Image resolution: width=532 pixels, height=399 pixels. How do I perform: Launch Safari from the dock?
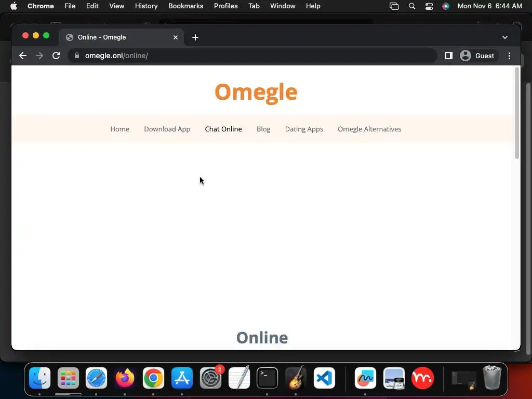(96, 378)
